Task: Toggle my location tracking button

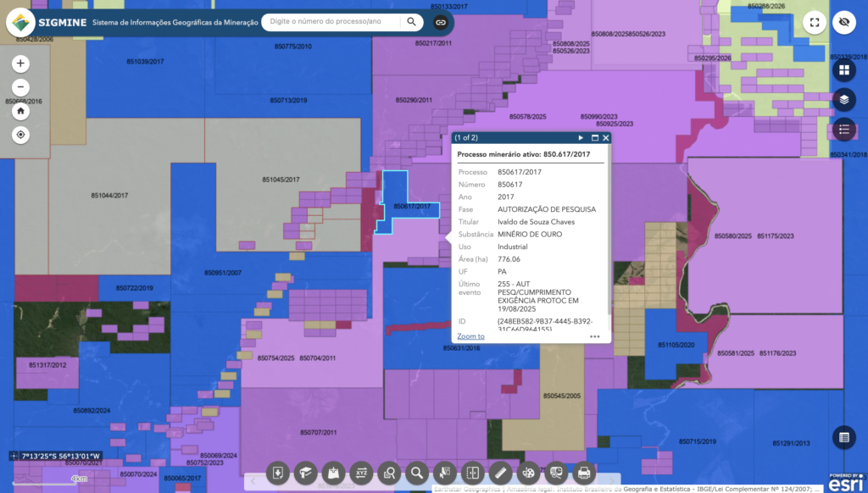Action: coord(20,135)
